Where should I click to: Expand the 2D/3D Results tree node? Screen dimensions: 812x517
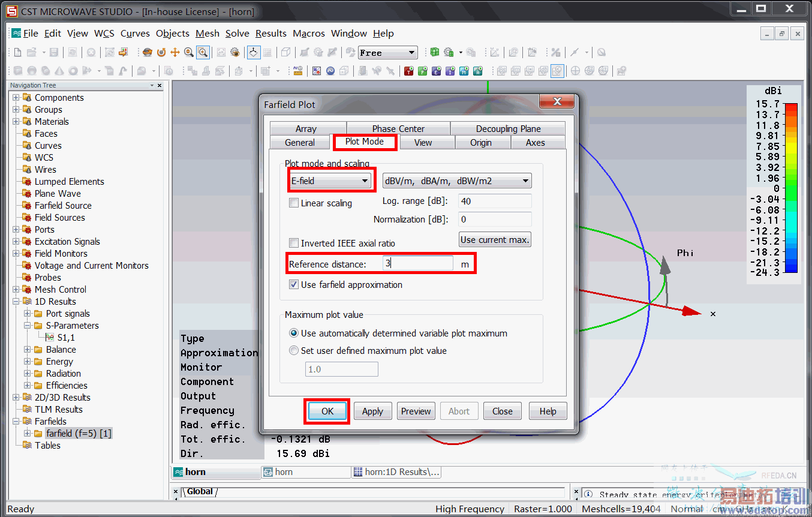click(x=16, y=398)
